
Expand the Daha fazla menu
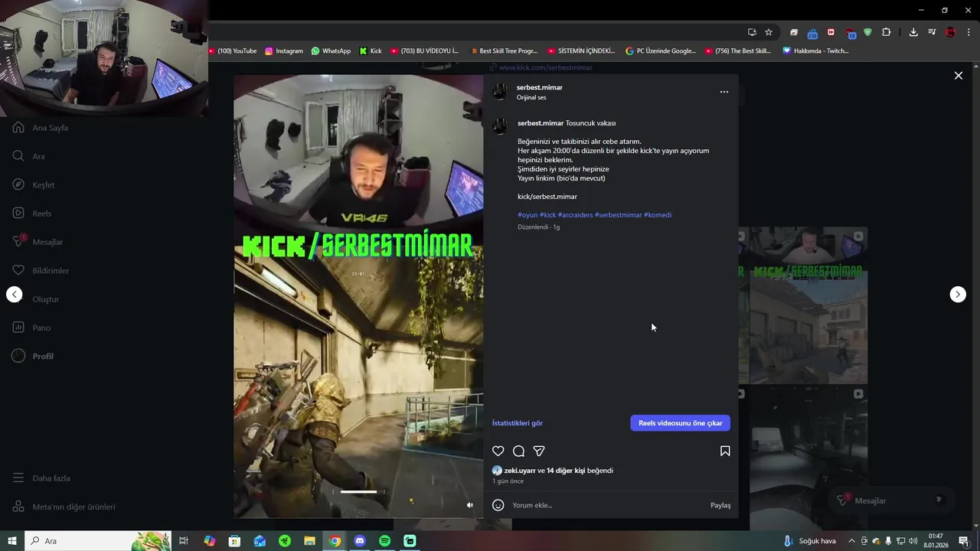pyautogui.click(x=42, y=478)
